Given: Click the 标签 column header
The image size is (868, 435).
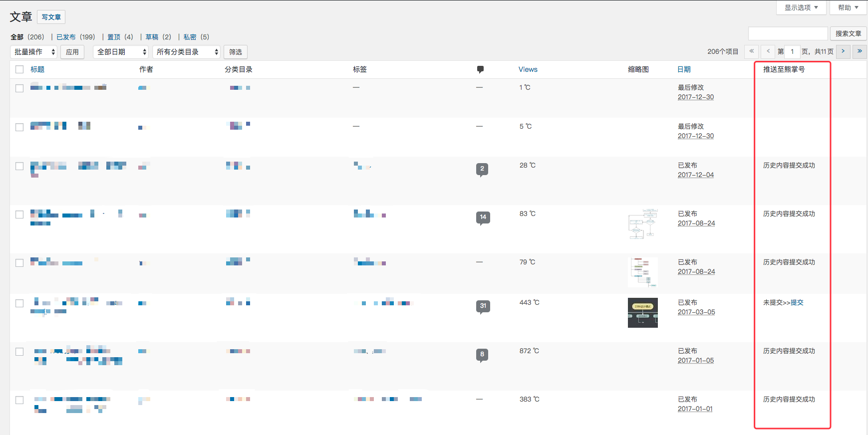Looking at the screenshot, I should [360, 69].
